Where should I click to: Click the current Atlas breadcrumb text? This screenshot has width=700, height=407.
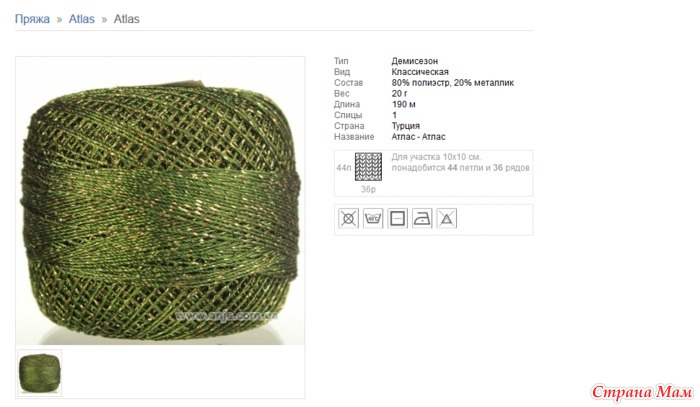126,19
